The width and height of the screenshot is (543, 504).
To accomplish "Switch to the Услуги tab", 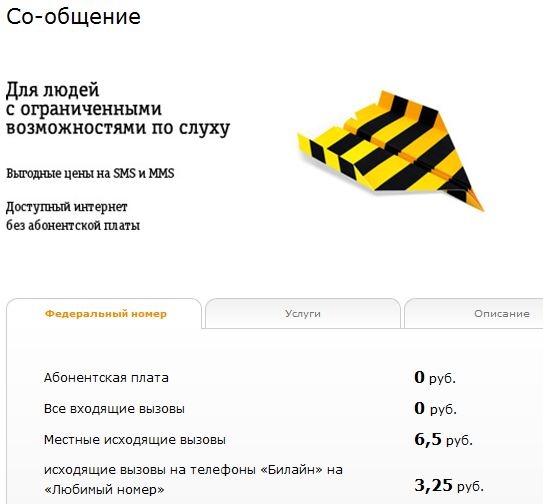I will 303,314.
